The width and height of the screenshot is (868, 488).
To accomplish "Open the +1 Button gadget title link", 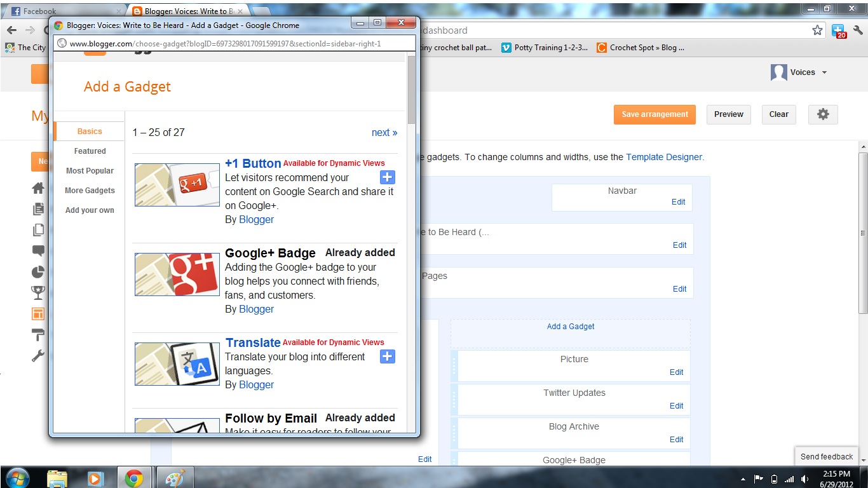I will tap(253, 163).
